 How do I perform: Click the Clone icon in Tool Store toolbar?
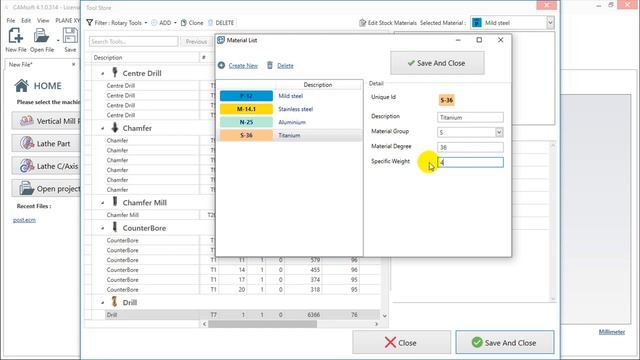point(184,23)
